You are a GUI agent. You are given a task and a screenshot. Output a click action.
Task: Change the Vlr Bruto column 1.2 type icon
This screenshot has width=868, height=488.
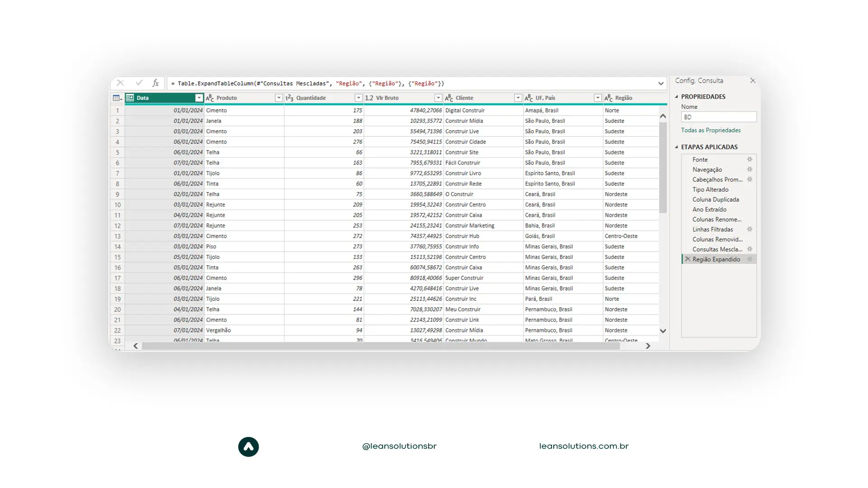click(x=369, y=98)
